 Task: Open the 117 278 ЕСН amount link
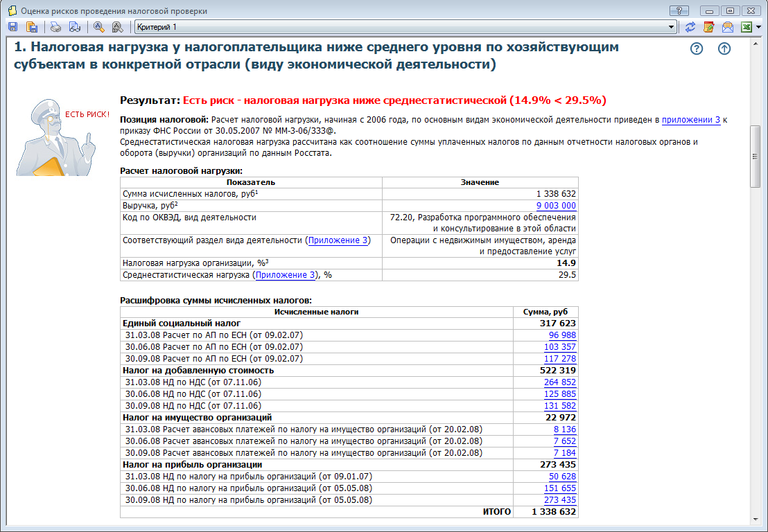[560, 359]
